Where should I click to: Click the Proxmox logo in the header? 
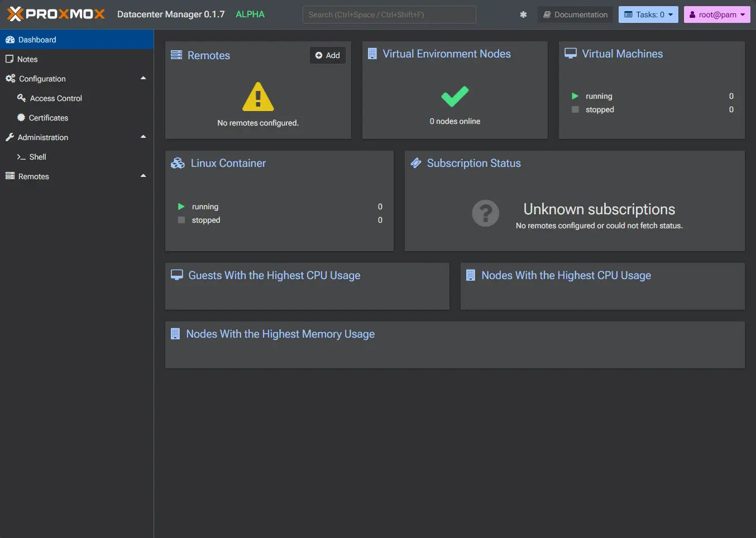(x=55, y=14)
